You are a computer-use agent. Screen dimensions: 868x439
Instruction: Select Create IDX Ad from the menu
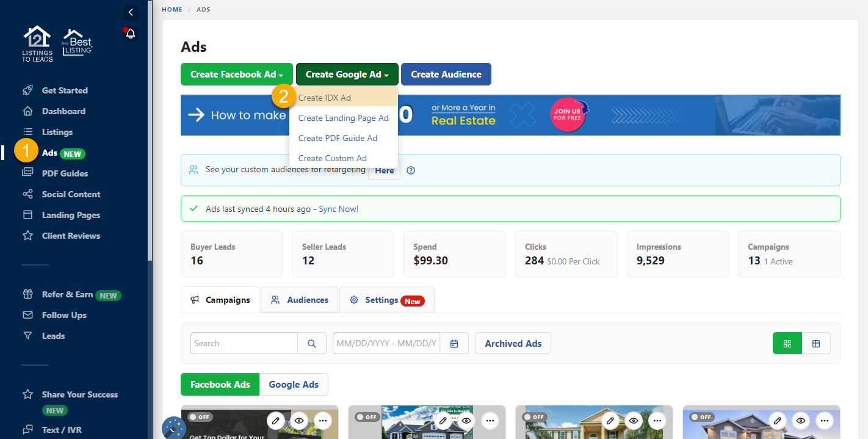tap(324, 97)
